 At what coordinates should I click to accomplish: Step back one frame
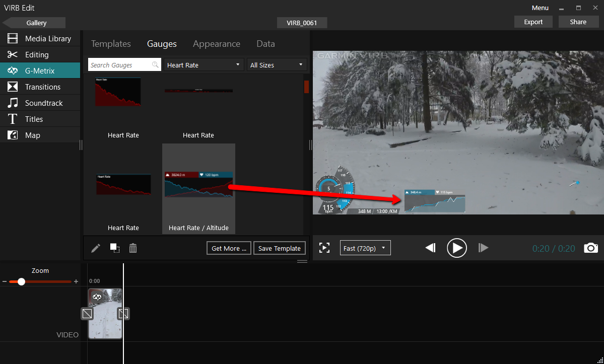pos(430,248)
